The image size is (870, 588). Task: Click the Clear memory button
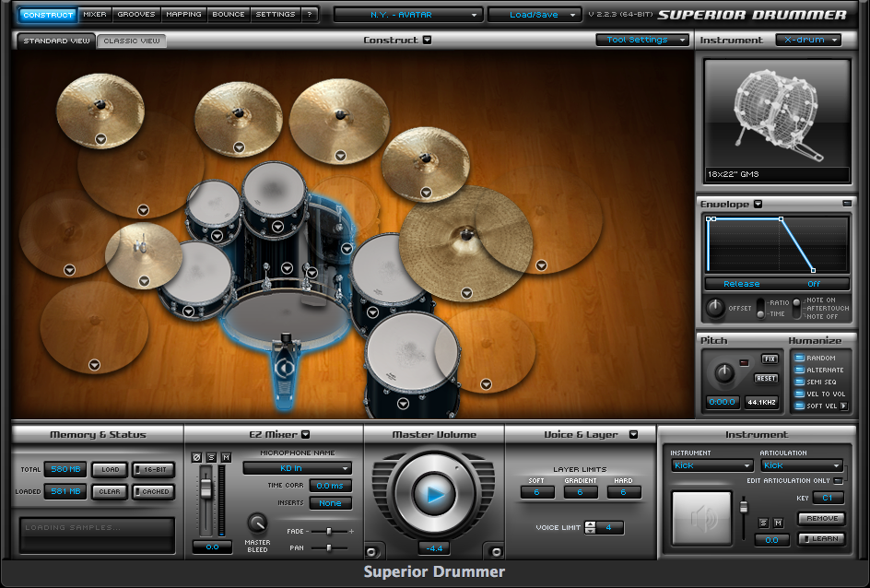[x=110, y=491]
